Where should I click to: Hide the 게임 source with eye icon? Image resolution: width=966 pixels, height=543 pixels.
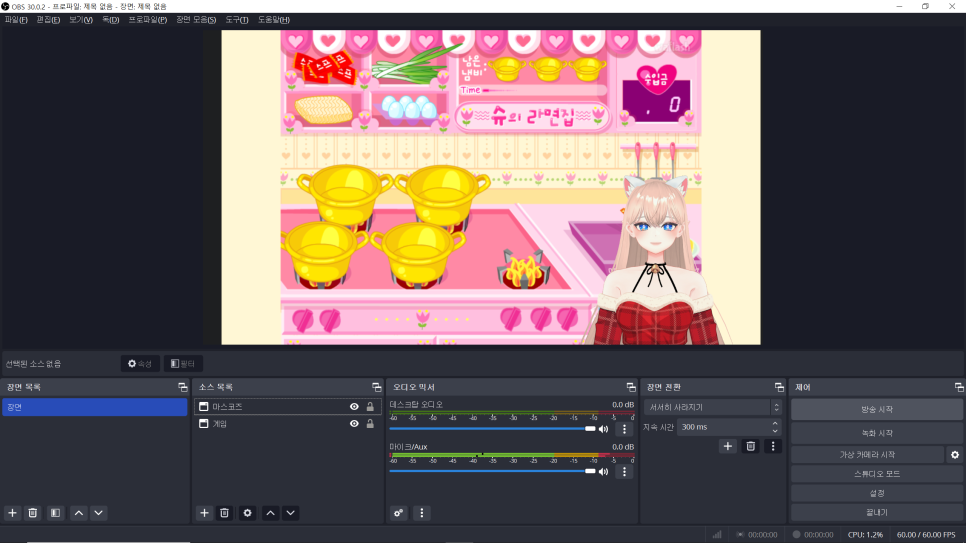[x=354, y=424]
